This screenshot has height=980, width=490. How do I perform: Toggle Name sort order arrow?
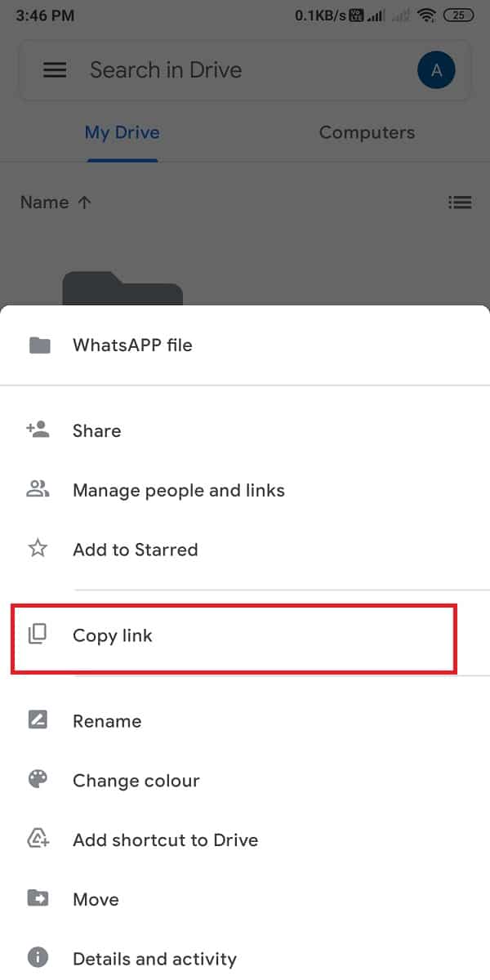(84, 203)
